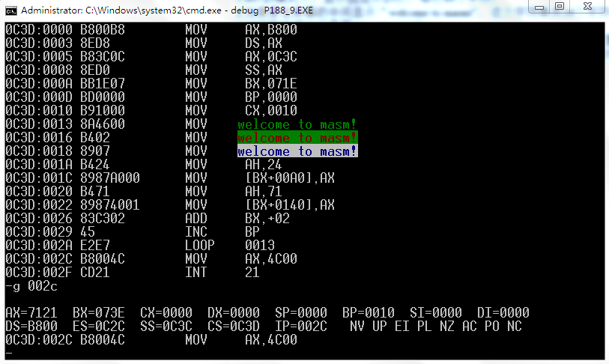
Task: Click the red-on-green 'welcome to masm!' text
Action: 297,138
